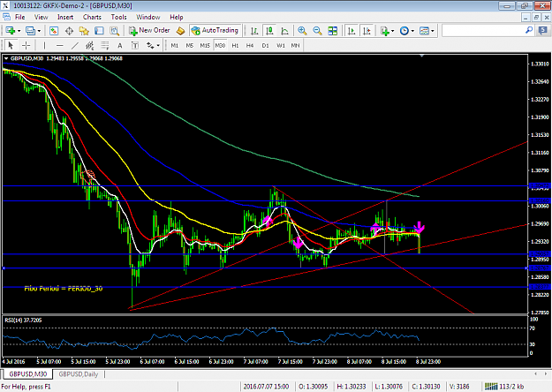Zoom out on the chart
This screenshot has width=552, height=392.
tap(317, 31)
